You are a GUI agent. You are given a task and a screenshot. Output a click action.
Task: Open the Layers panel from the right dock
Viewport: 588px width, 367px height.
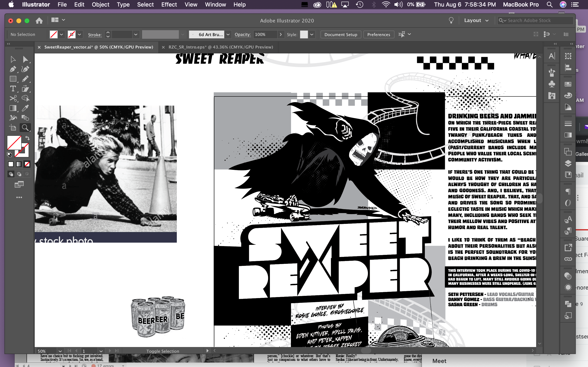pyautogui.click(x=568, y=163)
